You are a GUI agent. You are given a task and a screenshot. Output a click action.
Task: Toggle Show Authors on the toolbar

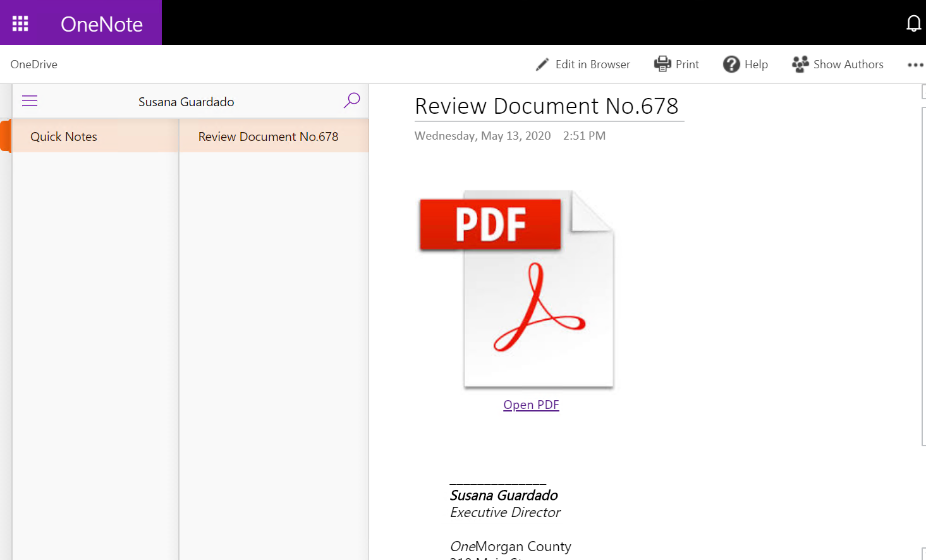pyautogui.click(x=838, y=64)
